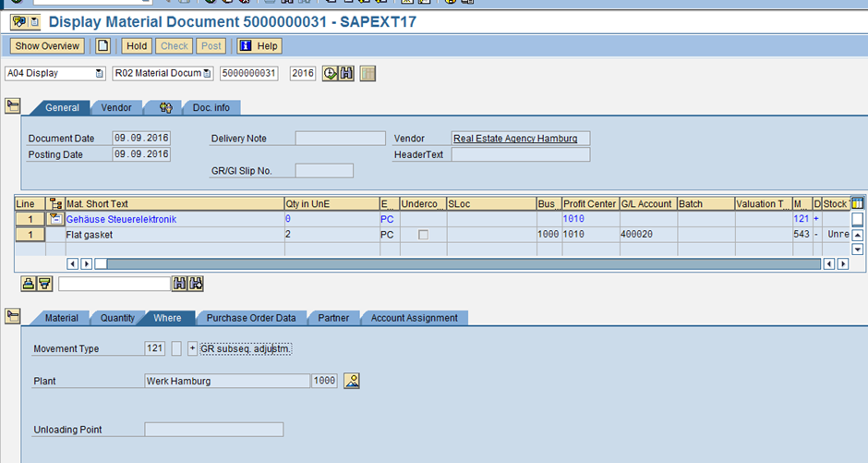Toggle the Underco checkbox in Flat gasket row
Image resolution: width=868 pixels, height=463 pixels.
click(423, 235)
